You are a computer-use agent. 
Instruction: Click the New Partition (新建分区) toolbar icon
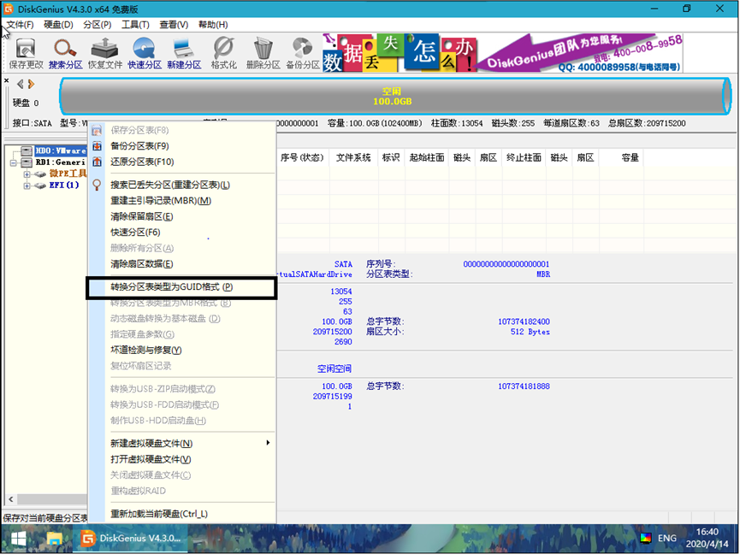click(184, 53)
